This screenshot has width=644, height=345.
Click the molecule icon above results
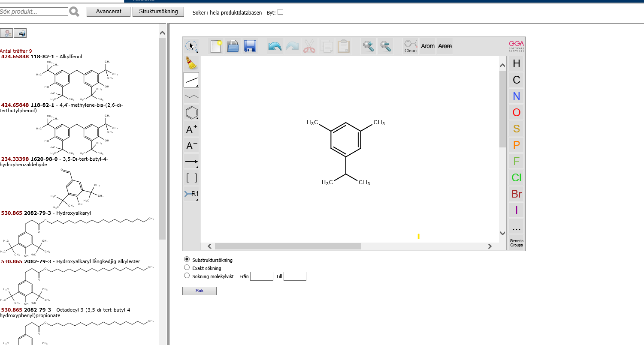(6, 33)
